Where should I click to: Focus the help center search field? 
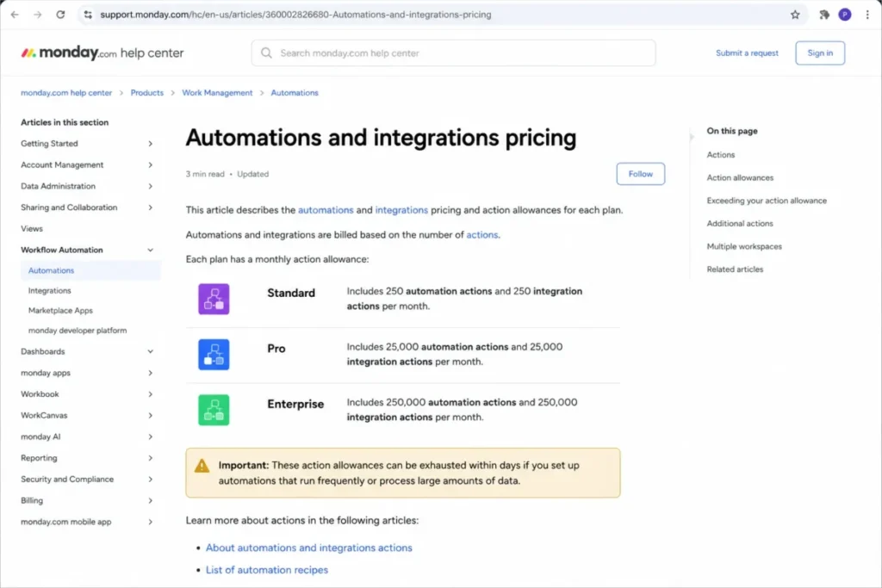(453, 53)
